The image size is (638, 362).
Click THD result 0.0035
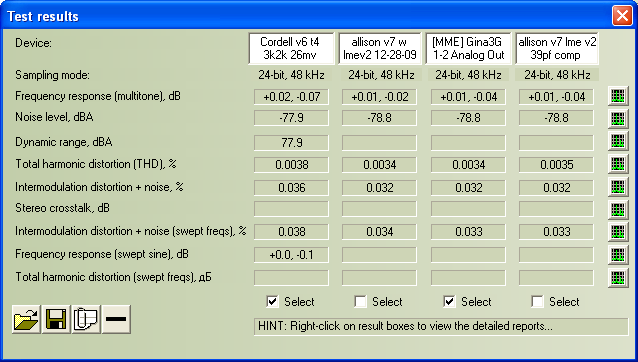pos(556,165)
